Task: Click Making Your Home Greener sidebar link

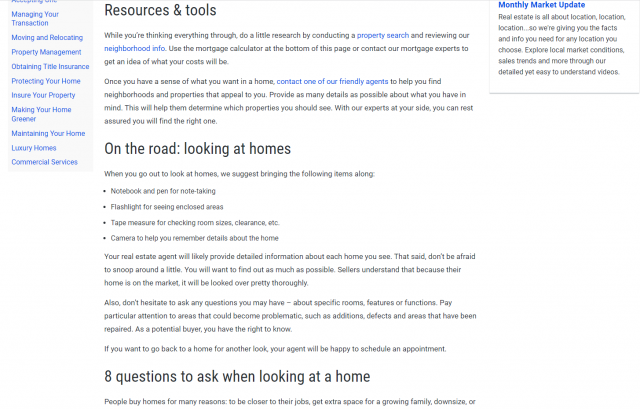Action: [x=41, y=114]
